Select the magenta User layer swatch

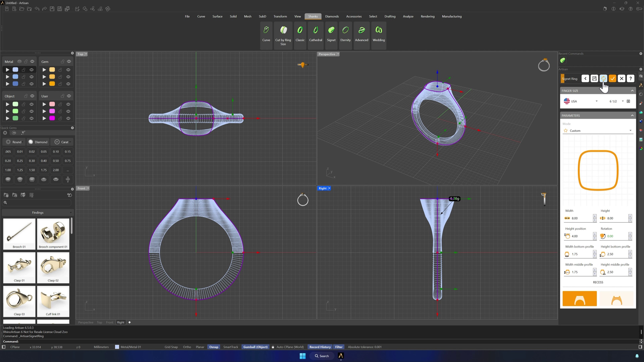(x=52, y=118)
